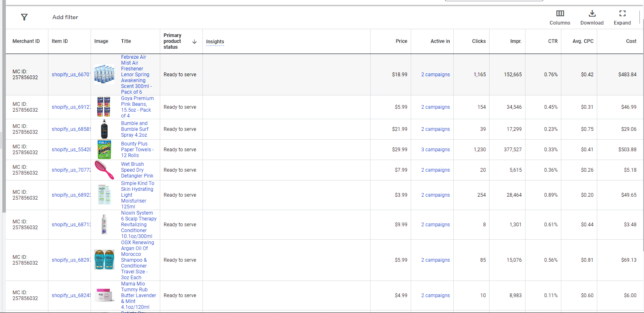
Task: Open the Goya Premium Pink Beans title link
Action: click(137, 107)
